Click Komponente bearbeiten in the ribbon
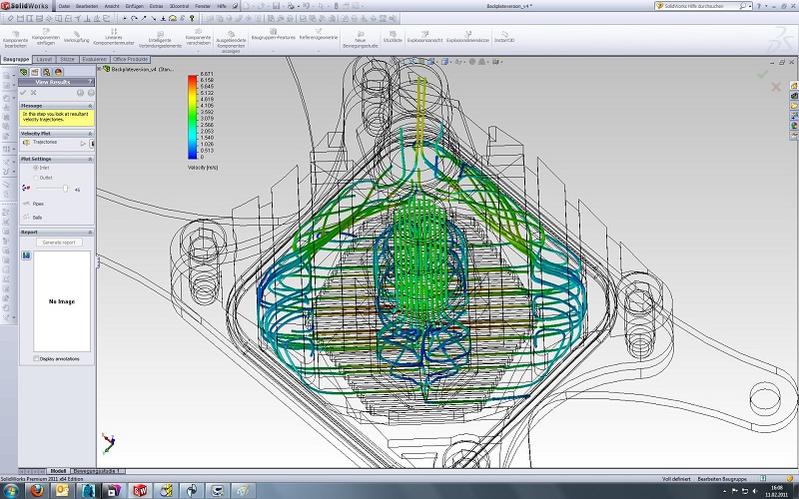799x499 pixels. pos(15,39)
